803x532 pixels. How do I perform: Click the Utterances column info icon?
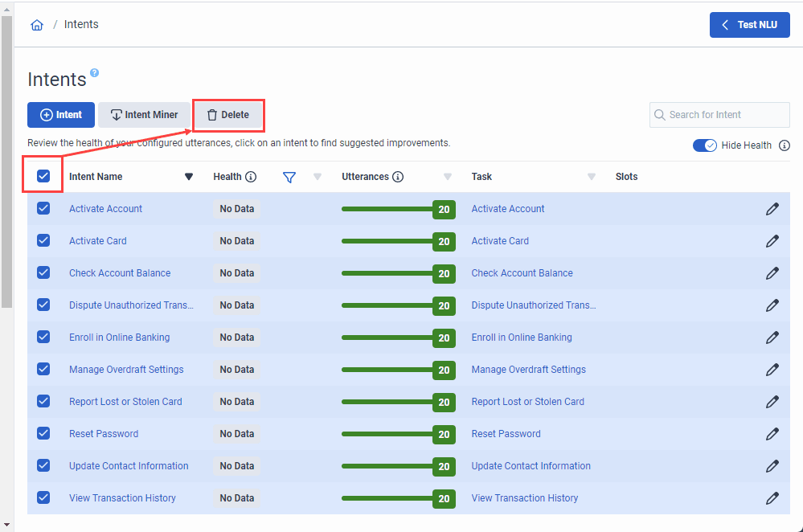point(398,177)
